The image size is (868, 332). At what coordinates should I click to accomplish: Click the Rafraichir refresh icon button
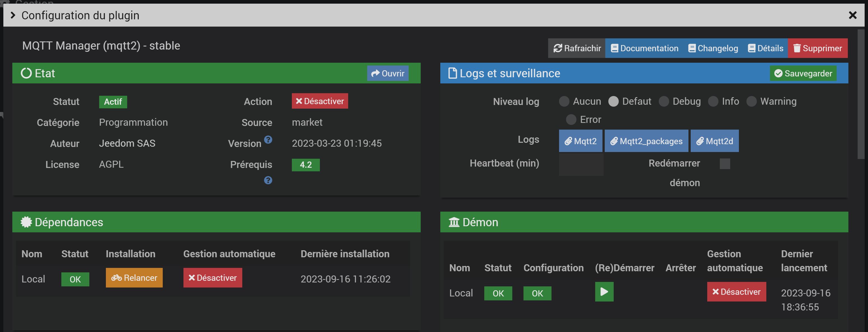pos(576,48)
